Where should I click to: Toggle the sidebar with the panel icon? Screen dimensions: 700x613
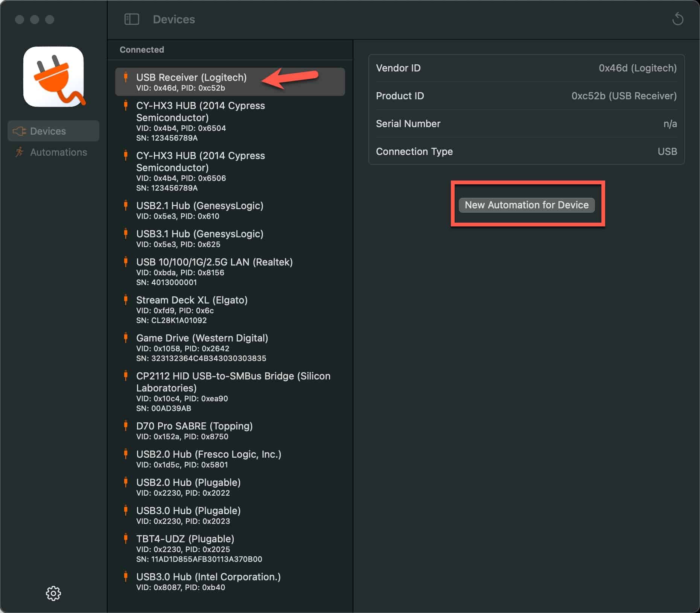pos(132,19)
